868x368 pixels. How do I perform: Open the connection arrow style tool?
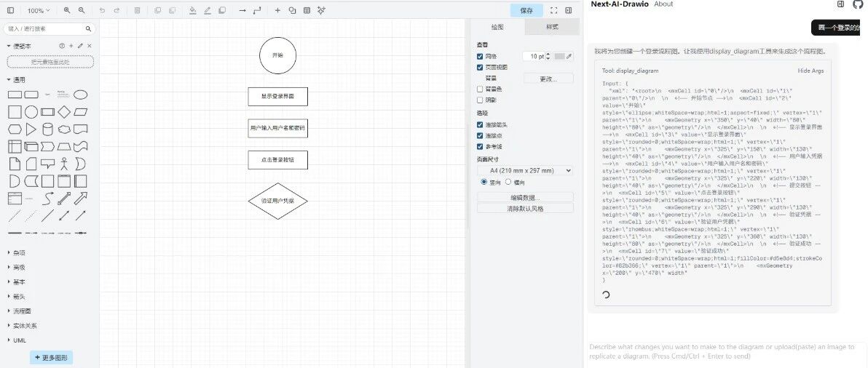pos(242,10)
